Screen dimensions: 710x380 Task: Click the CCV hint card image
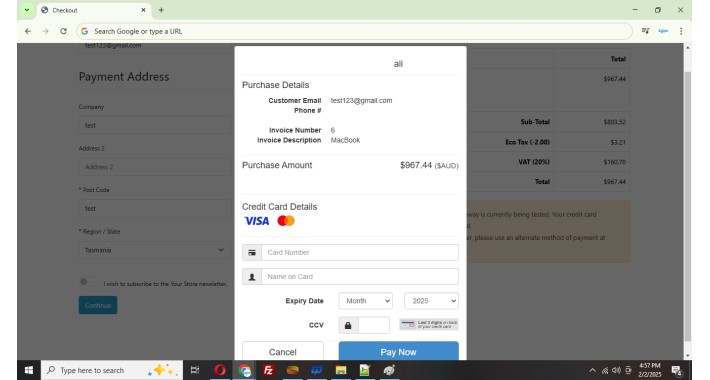pyautogui.click(x=429, y=324)
